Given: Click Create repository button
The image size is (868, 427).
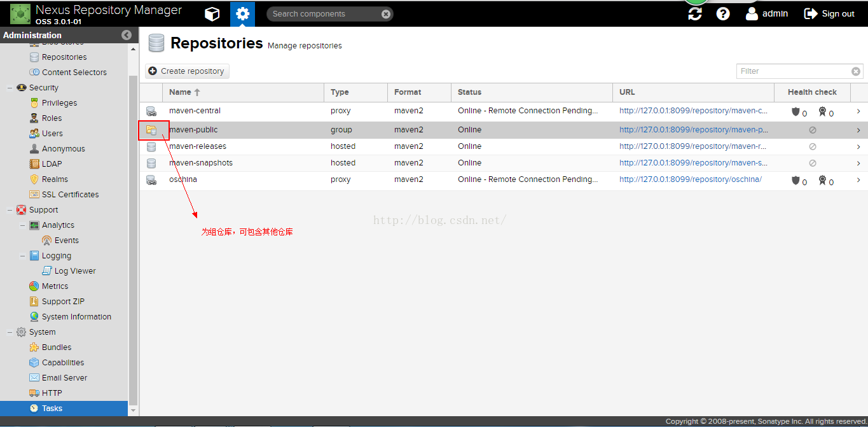Looking at the screenshot, I should click(x=187, y=71).
